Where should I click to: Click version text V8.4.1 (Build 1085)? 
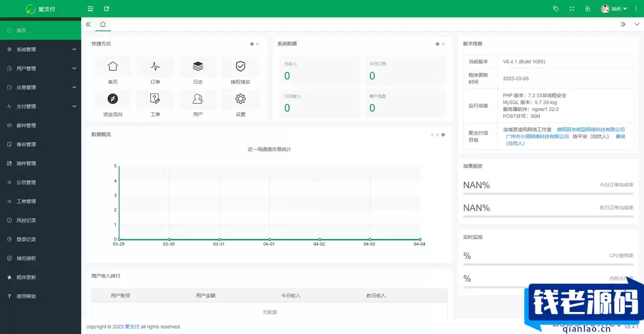tap(524, 62)
